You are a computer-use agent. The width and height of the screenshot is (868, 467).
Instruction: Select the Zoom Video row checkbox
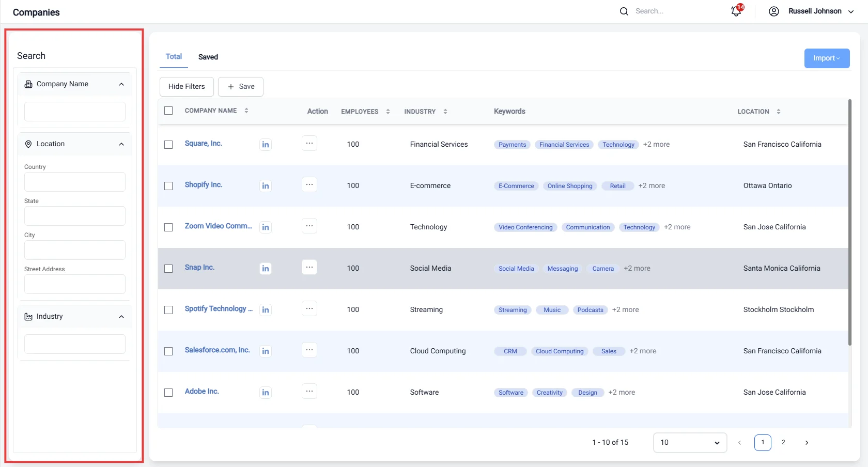click(x=168, y=227)
